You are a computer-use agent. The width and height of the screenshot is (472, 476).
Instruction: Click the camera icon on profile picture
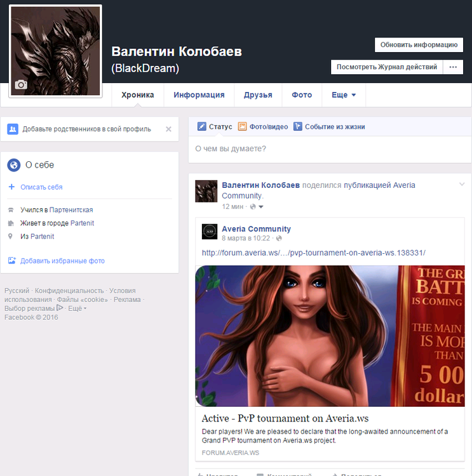tap(21, 84)
